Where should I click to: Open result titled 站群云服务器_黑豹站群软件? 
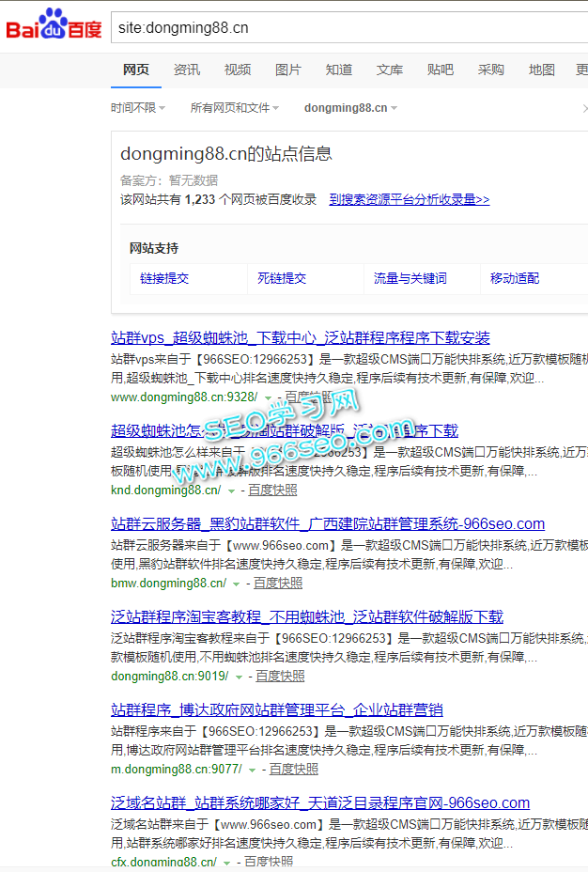[x=328, y=524]
